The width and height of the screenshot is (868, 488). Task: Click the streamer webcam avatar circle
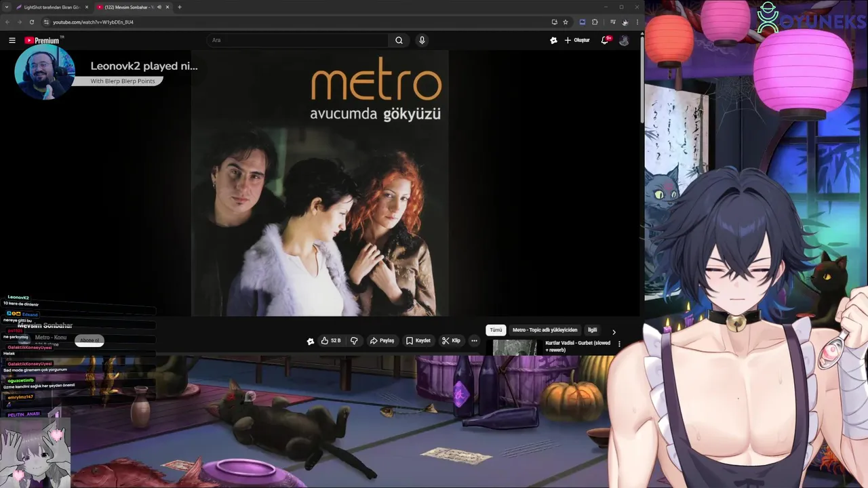click(x=45, y=72)
